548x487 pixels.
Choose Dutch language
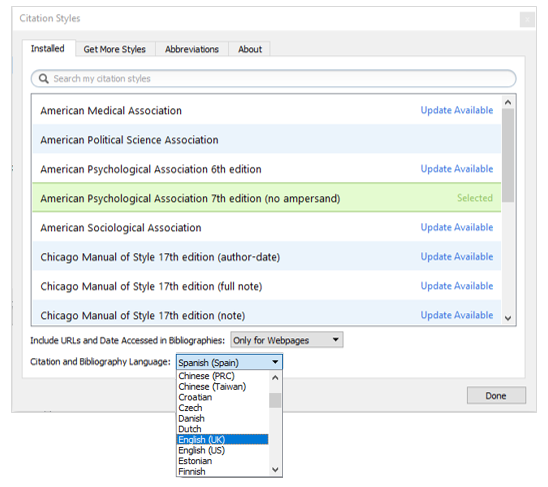pos(223,429)
